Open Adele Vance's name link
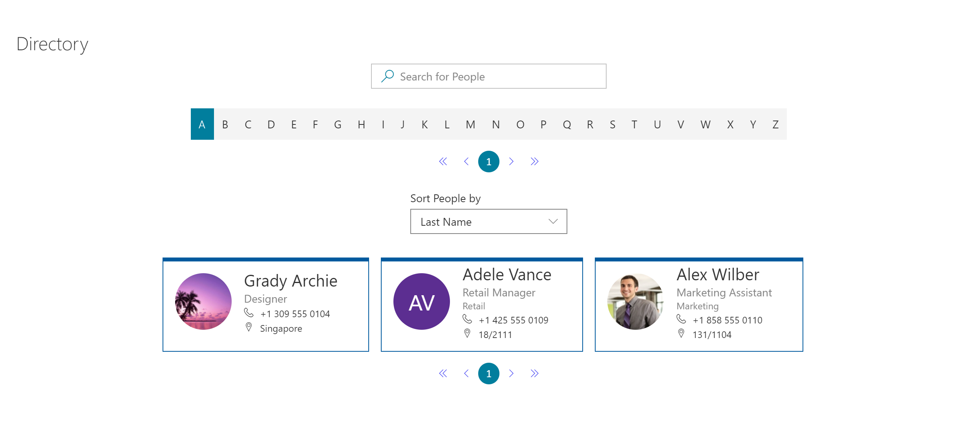This screenshot has width=980, height=422. [x=507, y=274]
